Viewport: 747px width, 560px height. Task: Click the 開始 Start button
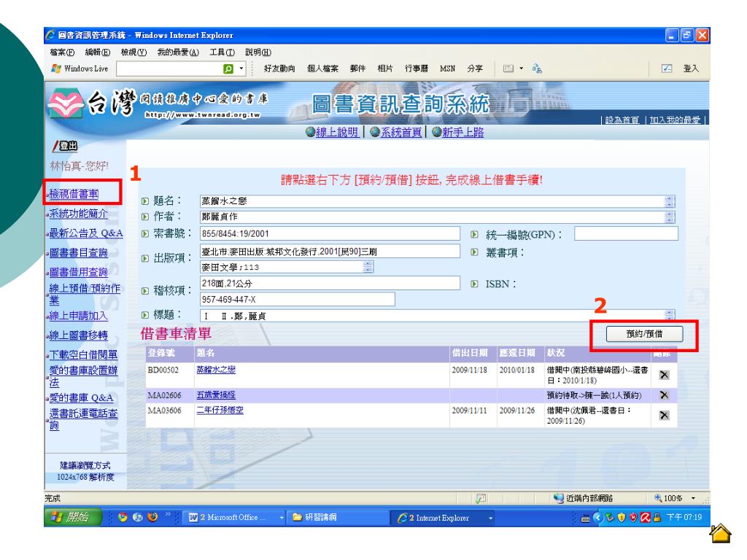(x=74, y=517)
